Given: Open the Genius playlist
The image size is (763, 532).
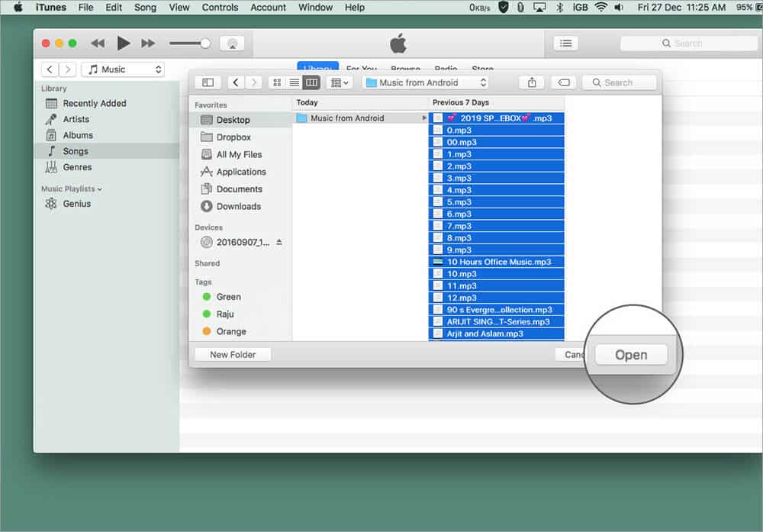Looking at the screenshot, I should pyautogui.click(x=107, y=204).
